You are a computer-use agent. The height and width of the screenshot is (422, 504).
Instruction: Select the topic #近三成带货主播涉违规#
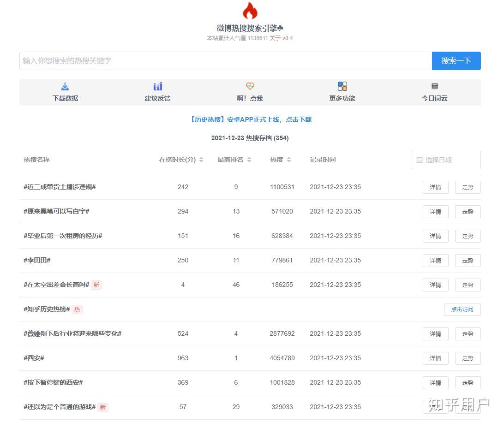coord(60,187)
